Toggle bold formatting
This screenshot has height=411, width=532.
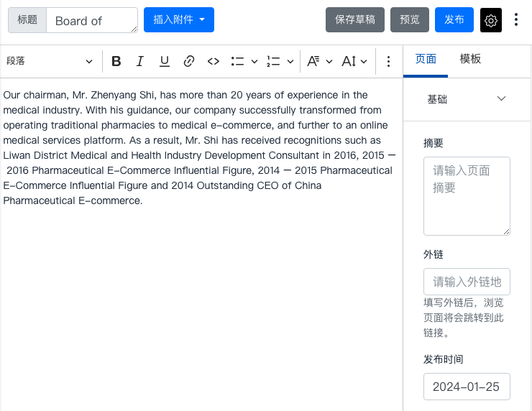tap(116, 62)
